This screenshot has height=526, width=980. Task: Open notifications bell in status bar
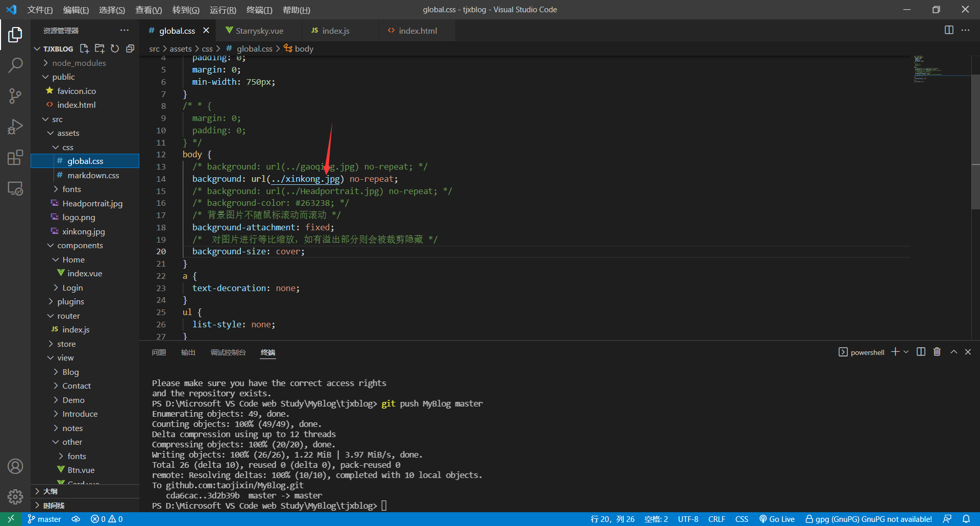tap(966, 519)
